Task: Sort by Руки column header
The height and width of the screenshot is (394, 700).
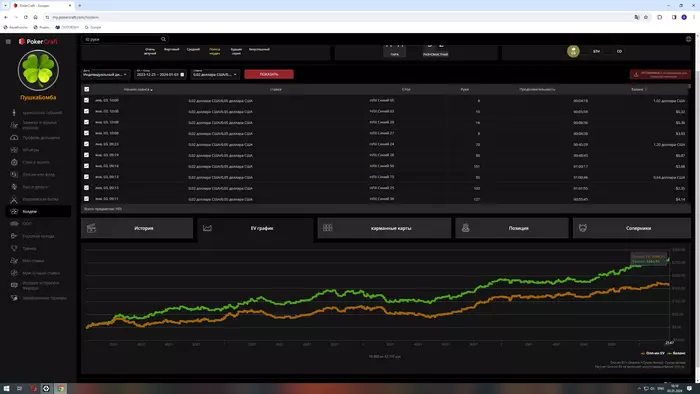Action: [465, 90]
